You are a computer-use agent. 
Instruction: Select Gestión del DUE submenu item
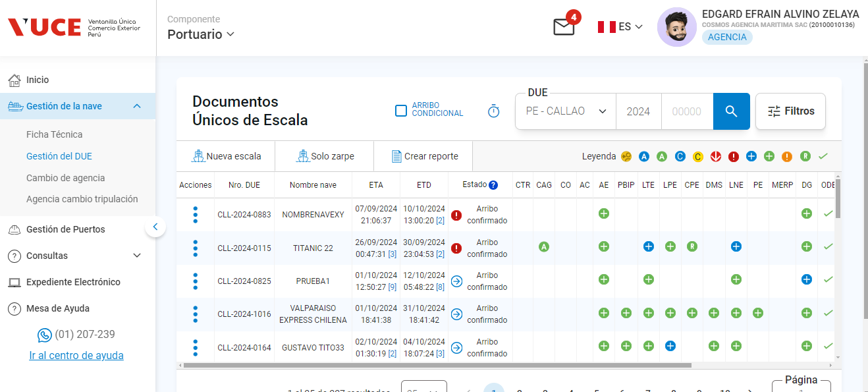[59, 156]
